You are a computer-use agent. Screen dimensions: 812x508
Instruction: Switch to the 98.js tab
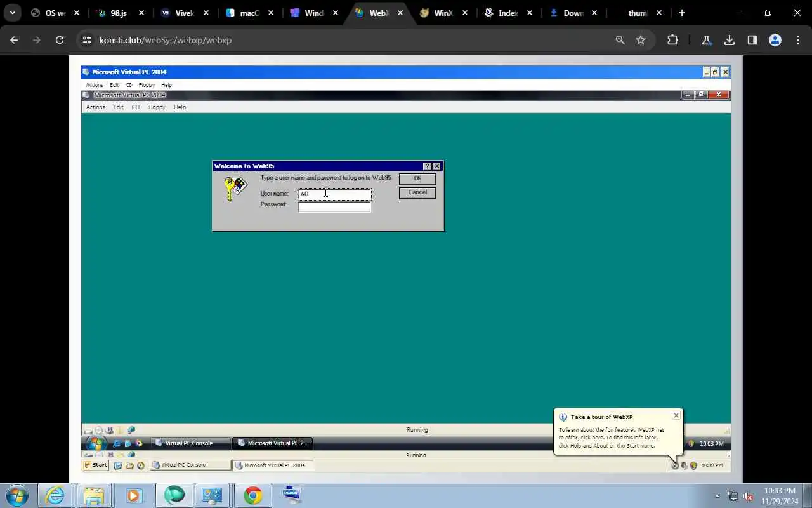[x=119, y=13]
